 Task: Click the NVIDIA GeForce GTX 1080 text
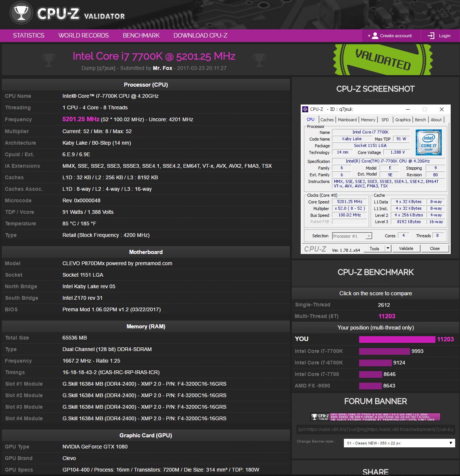point(95,447)
